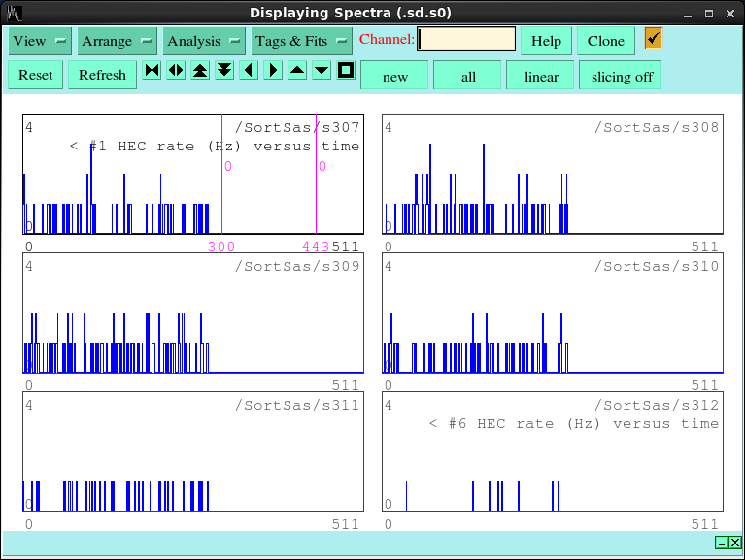Viewport: 745px width, 560px height.
Task: Click the single up-triangle icon
Action: (297, 71)
